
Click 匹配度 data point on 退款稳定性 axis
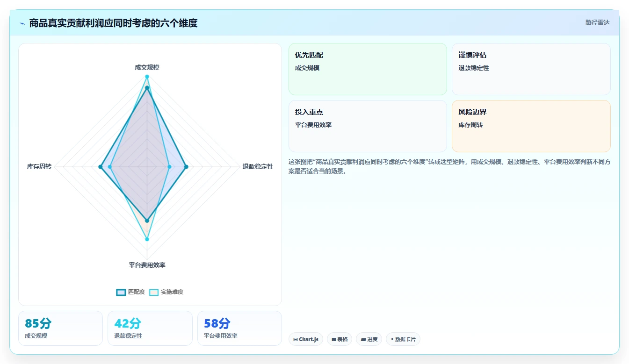pyautogui.click(x=186, y=167)
